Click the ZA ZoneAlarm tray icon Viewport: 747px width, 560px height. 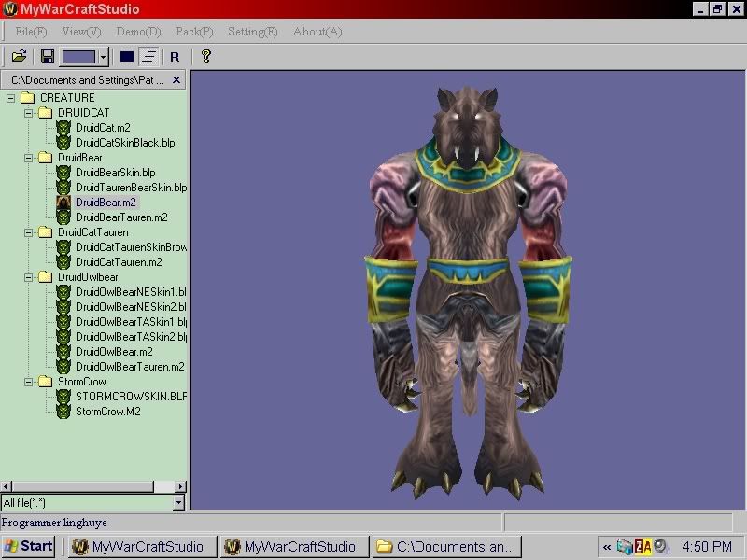pyautogui.click(x=642, y=547)
